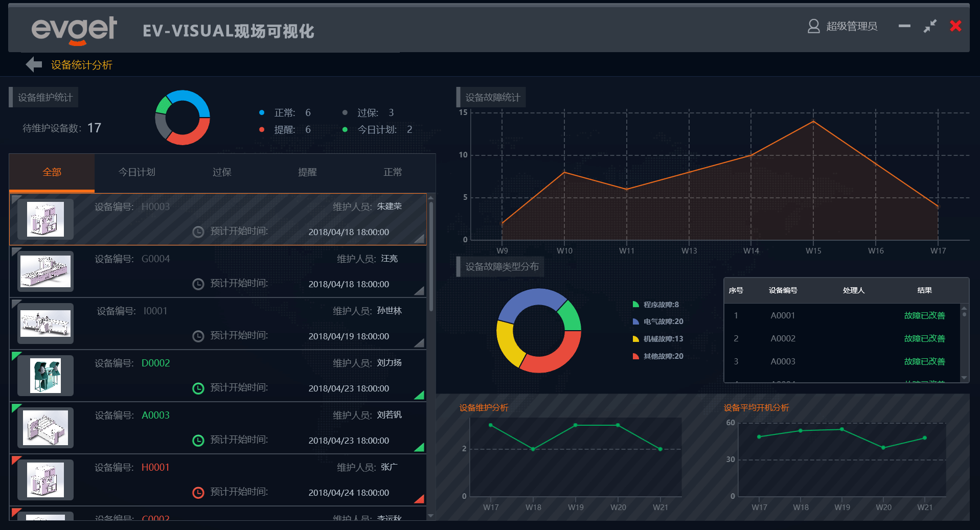Toggle the 正常 legend item in maintenance stats
The height and width of the screenshot is (530, 980).
pyautogui.click(x=261, y=112)
